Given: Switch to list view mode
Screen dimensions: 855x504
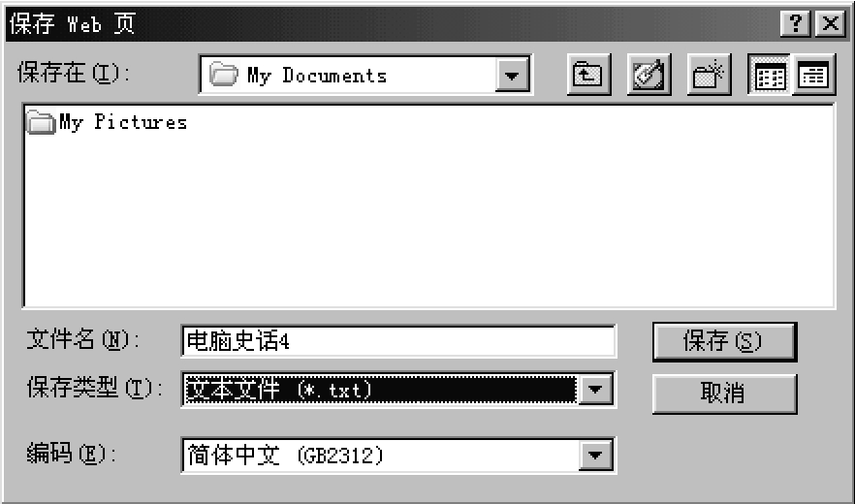Looking at the screenshot, I should [x=770, y=75].
